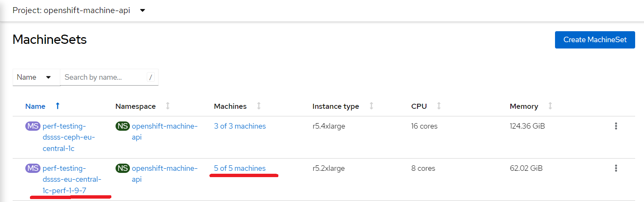Click the Machines column sort icon

pyautogui.click(x=259, y=106)
